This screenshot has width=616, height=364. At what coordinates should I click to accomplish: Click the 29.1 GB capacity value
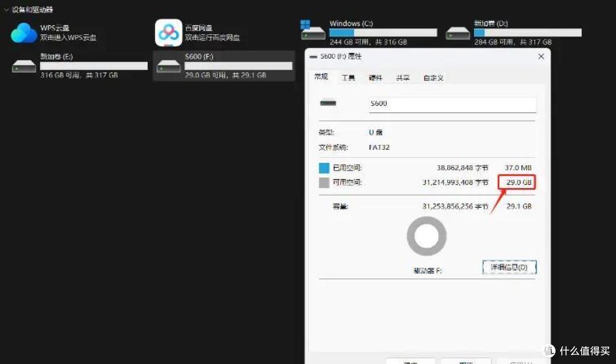click(519, 206)
